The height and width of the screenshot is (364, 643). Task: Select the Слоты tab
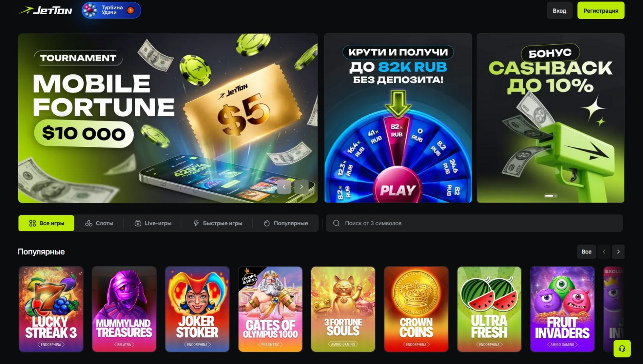pyautogui.click(x=99, y=223)
